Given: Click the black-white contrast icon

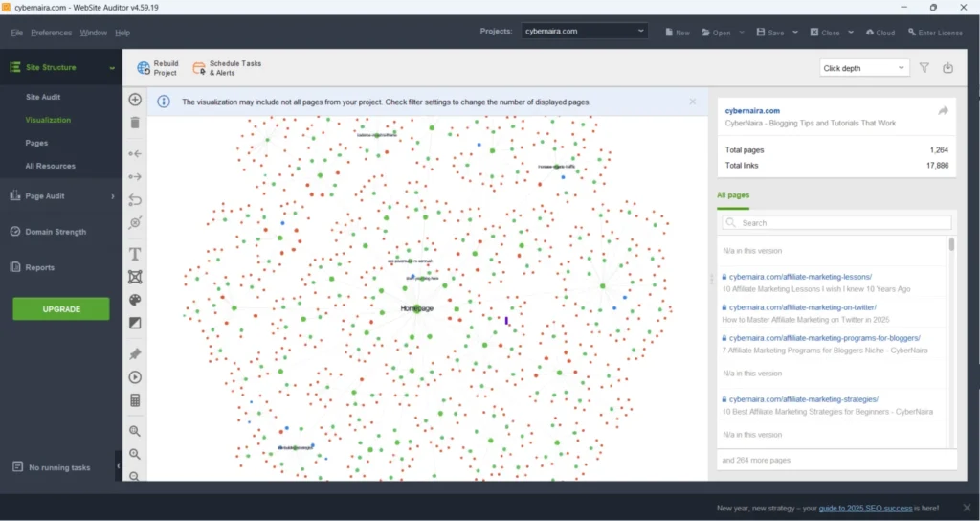Looking at the screenshot, I should (135, 324).
